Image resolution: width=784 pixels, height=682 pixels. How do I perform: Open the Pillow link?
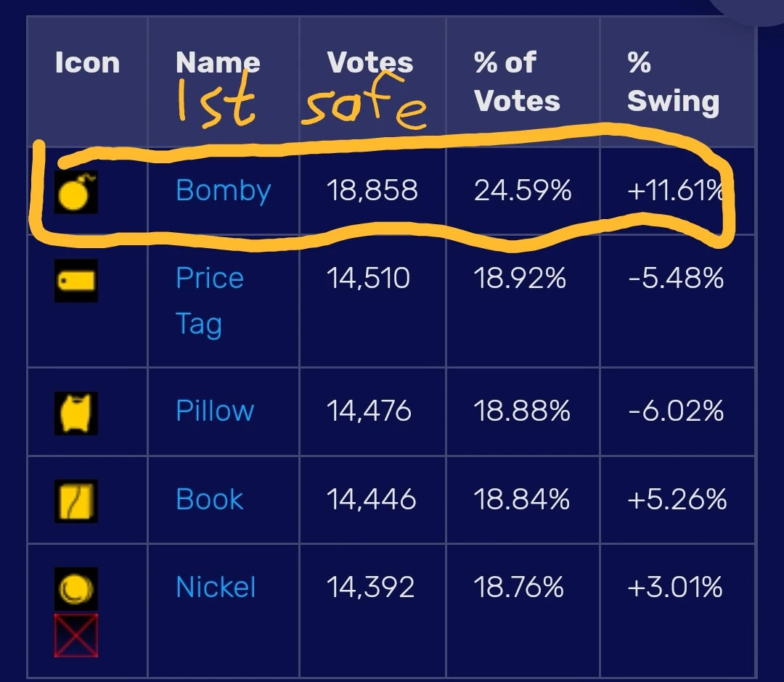215,411
